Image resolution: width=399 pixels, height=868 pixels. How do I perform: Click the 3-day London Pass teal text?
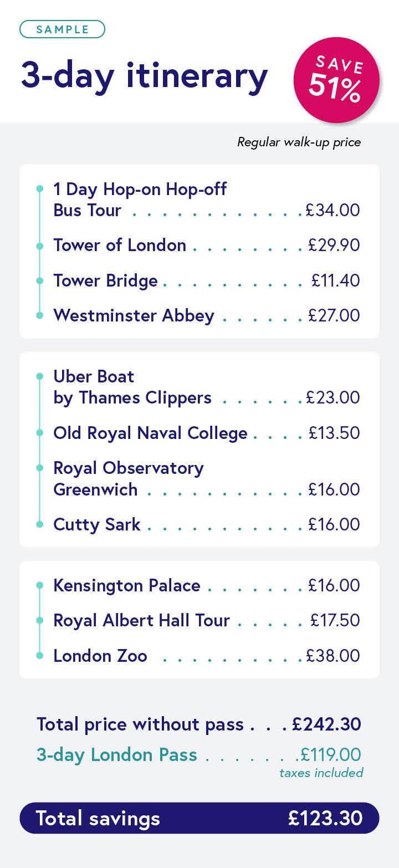coord(117,755)
